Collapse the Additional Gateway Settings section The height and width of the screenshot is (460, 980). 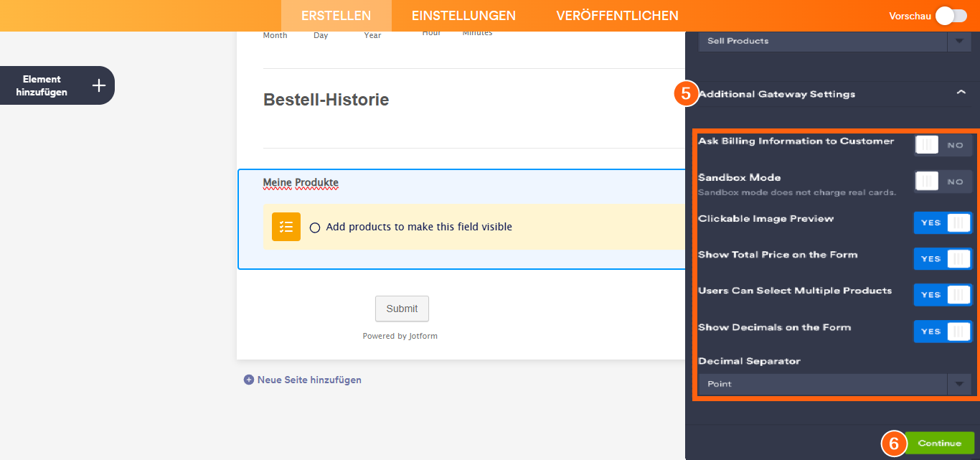coord(961,93)
